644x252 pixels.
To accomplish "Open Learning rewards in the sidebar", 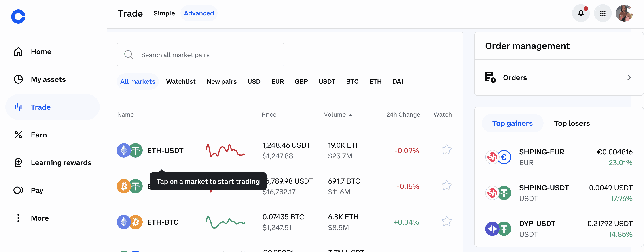I will tap(53, 163).
